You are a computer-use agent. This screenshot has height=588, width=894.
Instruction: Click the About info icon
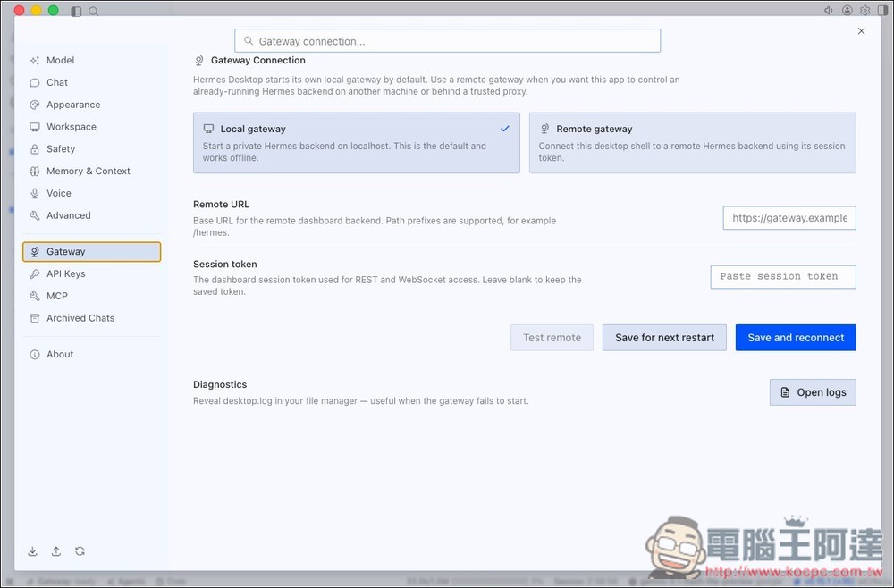pos(35,355)
